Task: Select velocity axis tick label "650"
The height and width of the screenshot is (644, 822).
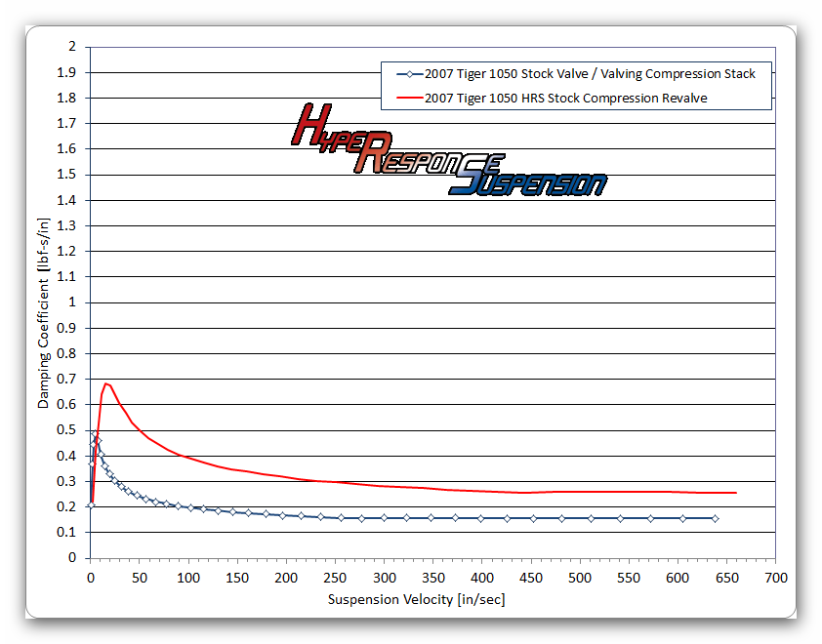Action: 726,578
